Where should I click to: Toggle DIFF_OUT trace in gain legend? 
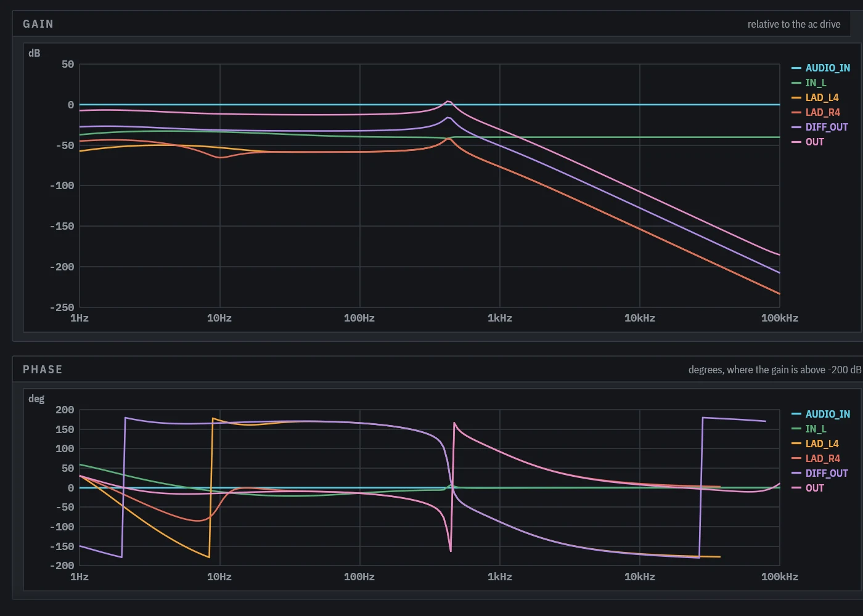pos(820,127)
